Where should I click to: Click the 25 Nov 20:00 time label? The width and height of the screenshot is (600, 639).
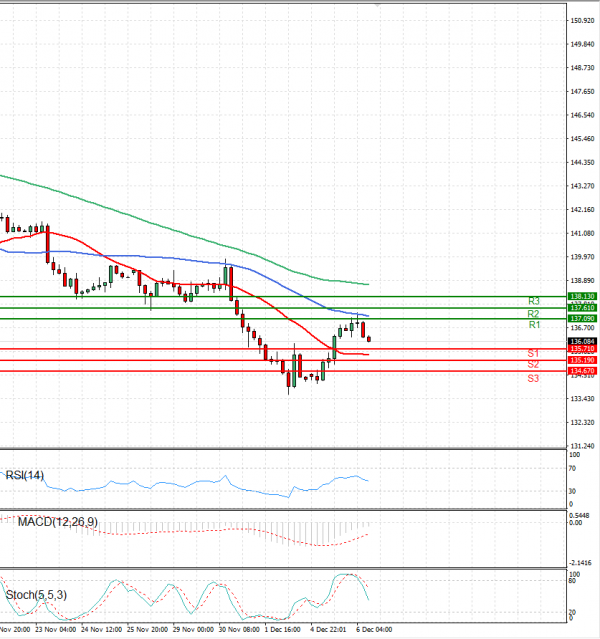(147, 629)
